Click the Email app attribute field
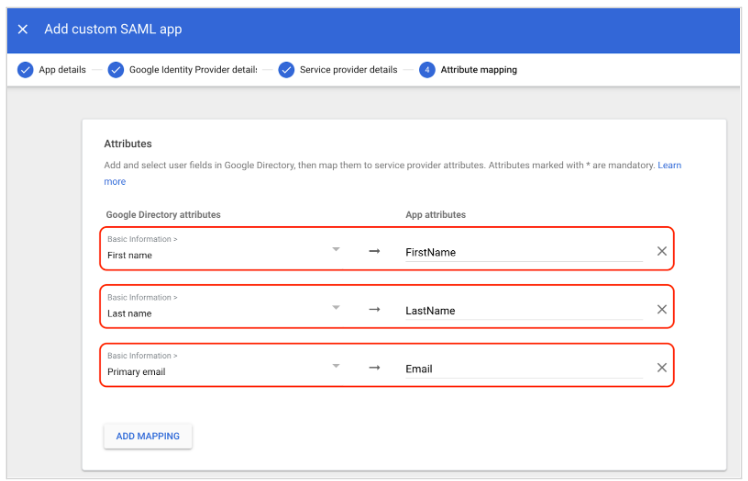Screen dimensions: 748x481 tap(522, 369)
